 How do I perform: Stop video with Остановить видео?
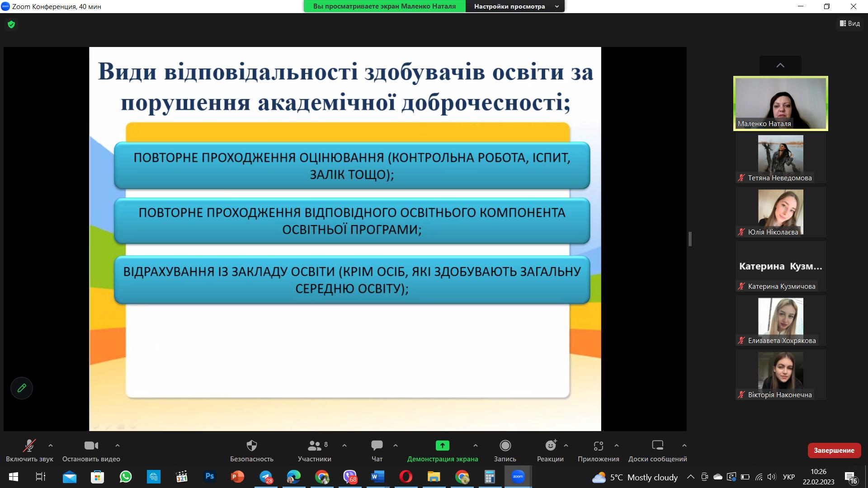tap(91, 446)
